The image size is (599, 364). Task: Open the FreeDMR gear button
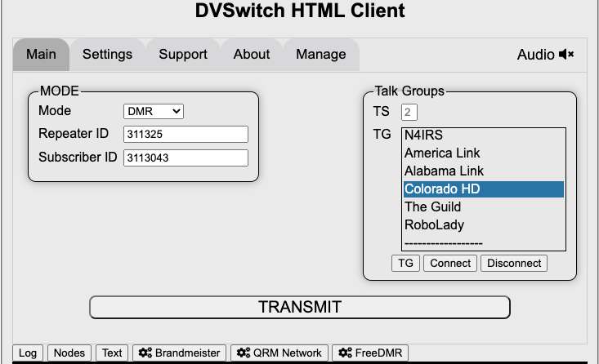coord(369,353)
